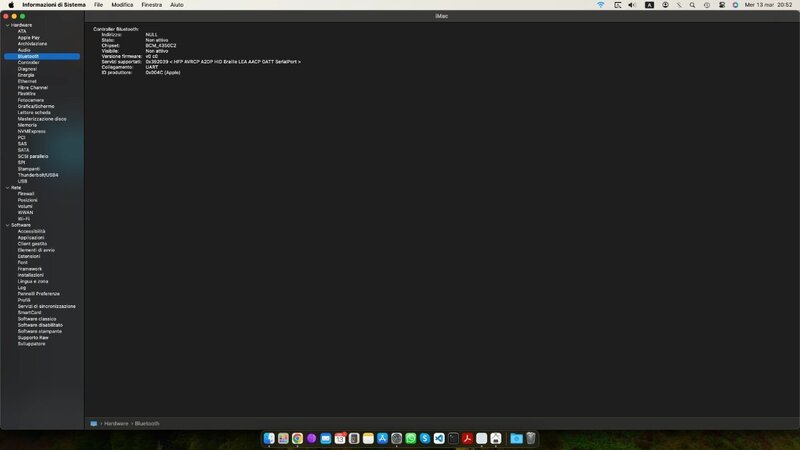Open Terminal from the Dock
Viewport: 800px width, 450px height.
tap(453, 438)
